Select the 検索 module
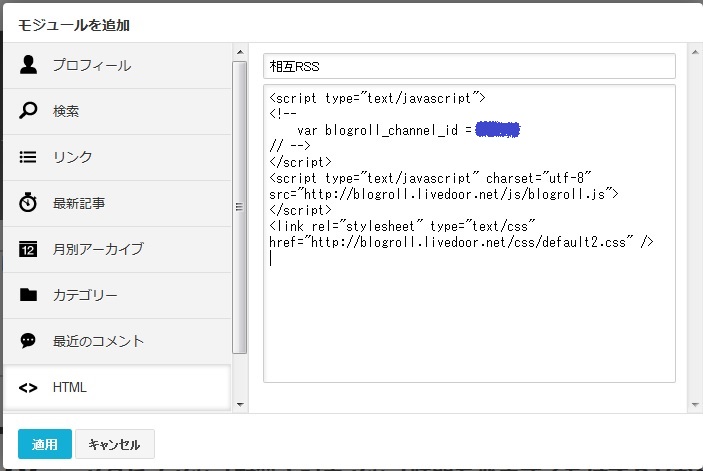 point(66,111)
